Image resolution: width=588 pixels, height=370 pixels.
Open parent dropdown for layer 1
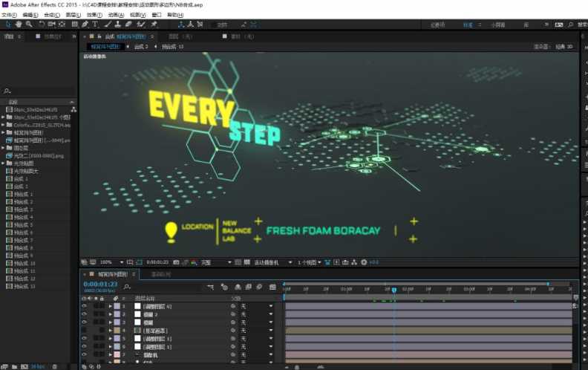tap(256, 306)
